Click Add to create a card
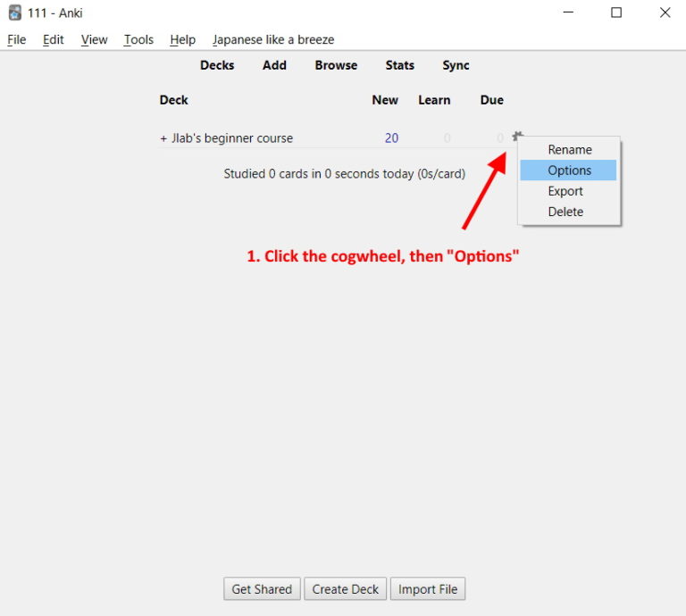The image size is (686, 616). pos(274,65)
